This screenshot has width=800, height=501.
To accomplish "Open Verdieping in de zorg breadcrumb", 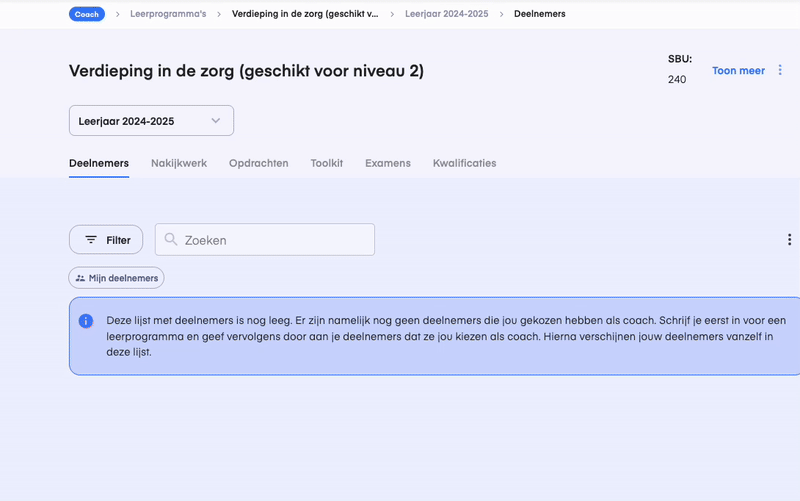I will [x=305, y=14].
